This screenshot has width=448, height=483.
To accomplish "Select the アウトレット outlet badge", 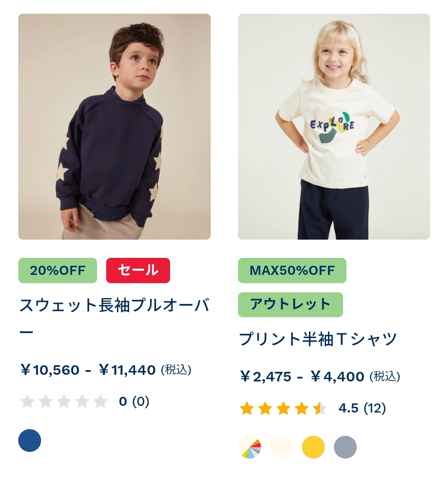I will click(290, 305).
